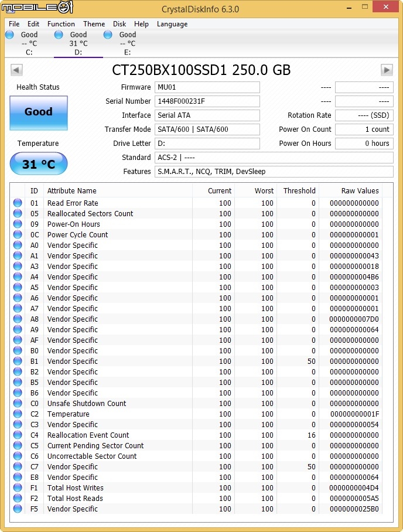This screenshot has height=532, width=403.
Task: Click status orb for attribute C7
Action: pyautogui.click(x=18, y=466)
